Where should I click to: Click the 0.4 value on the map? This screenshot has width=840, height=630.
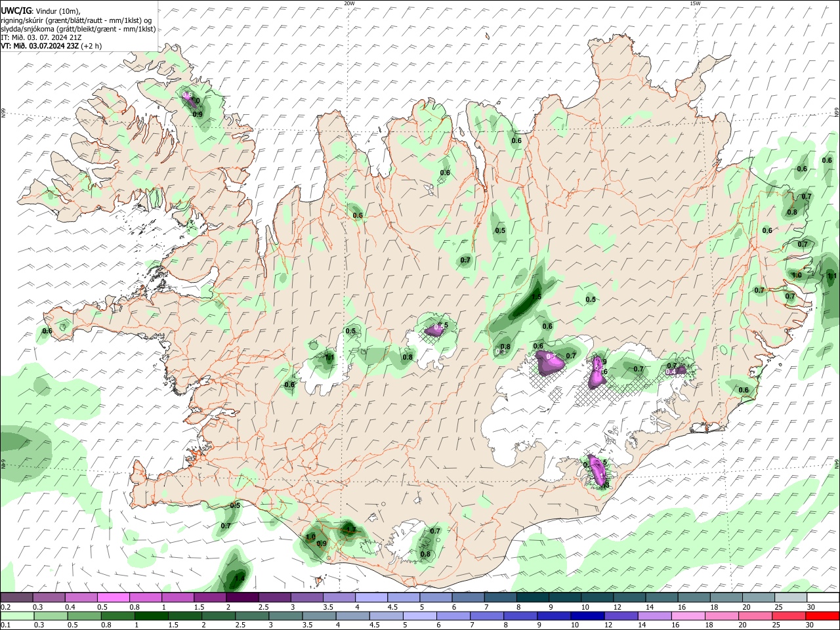671,372
